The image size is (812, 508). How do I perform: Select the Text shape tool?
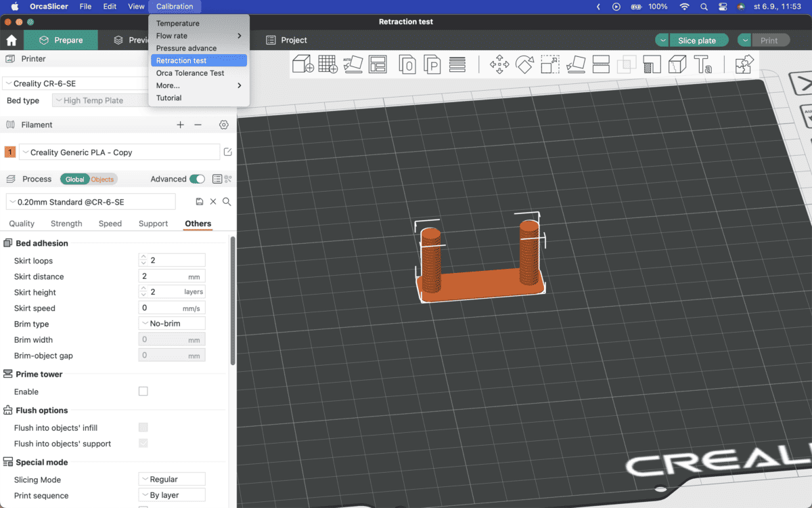702,64
